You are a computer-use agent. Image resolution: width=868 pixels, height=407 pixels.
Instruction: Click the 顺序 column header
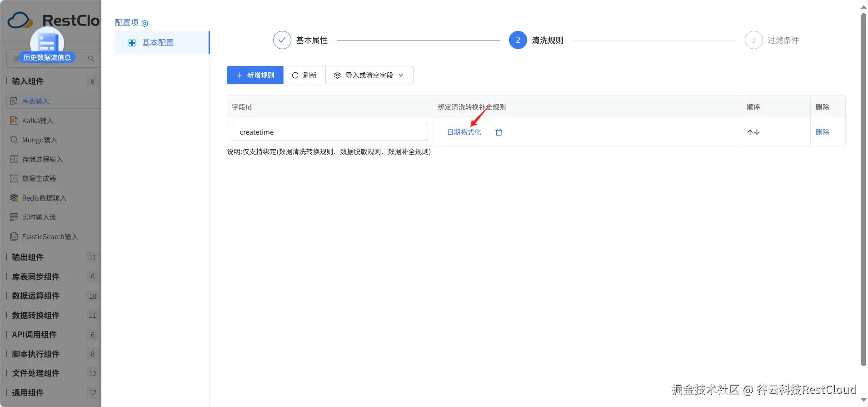[x=753, y=107]
